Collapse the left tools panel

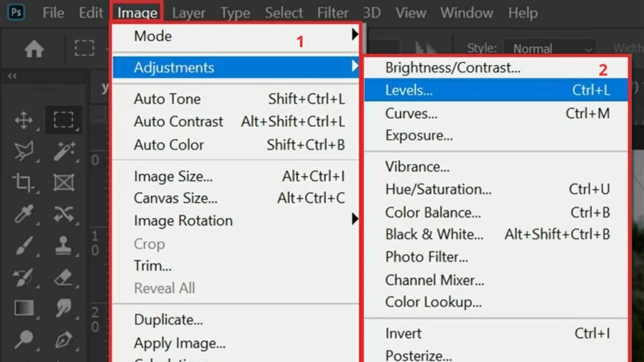click(x=11, y=76)
